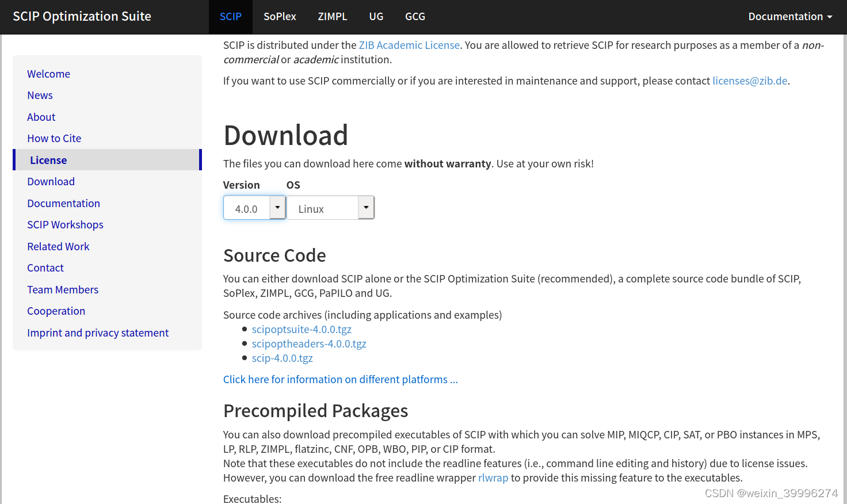The image size is (847, 504).
Task: View the Team Members page
Action: pyautogui.click(x=63, y=289)
